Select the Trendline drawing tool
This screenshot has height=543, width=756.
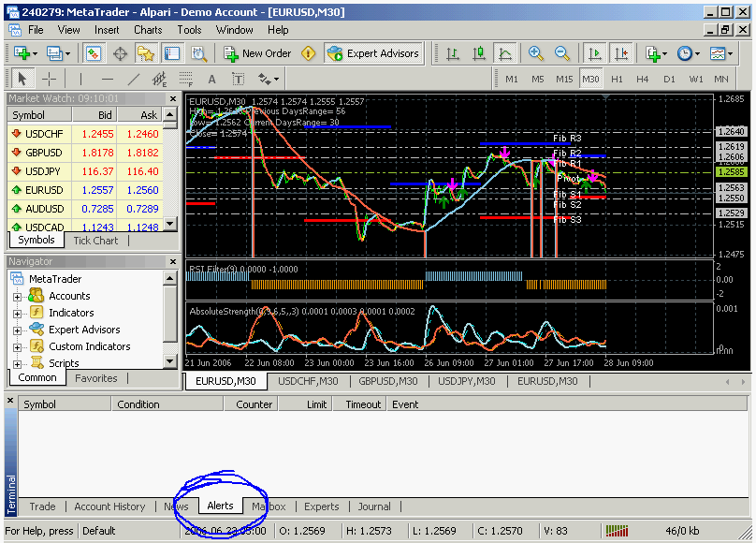134,79
